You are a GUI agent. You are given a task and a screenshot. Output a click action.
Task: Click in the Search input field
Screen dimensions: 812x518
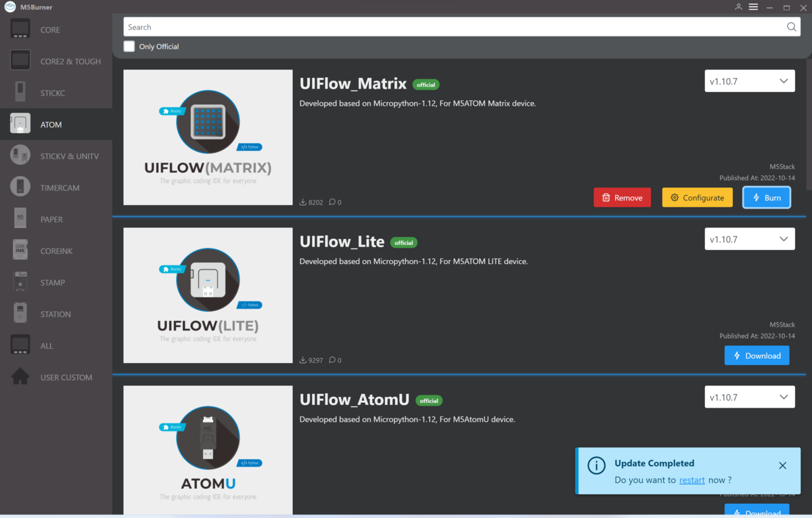click(453, 27)
